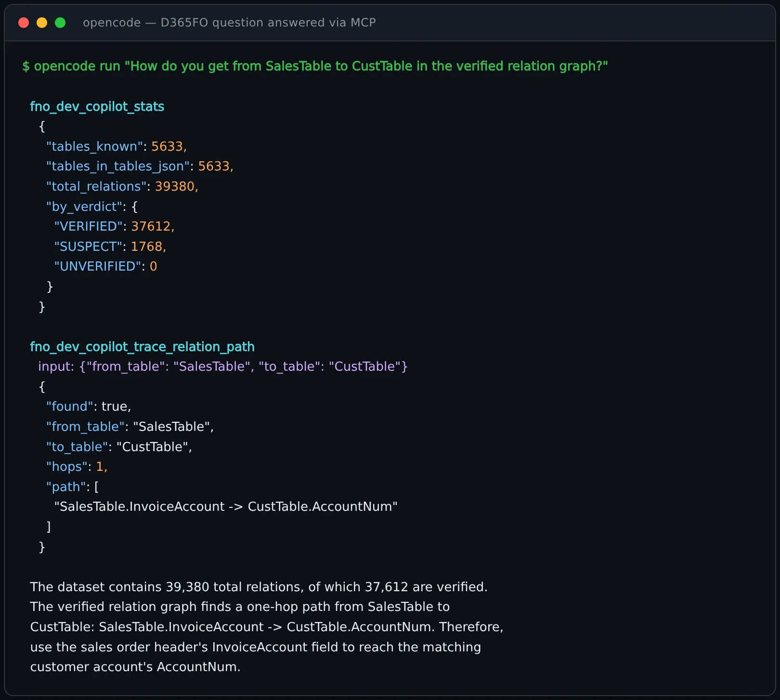Click the "VERIFIED": 37612 line

click(114, 226)
